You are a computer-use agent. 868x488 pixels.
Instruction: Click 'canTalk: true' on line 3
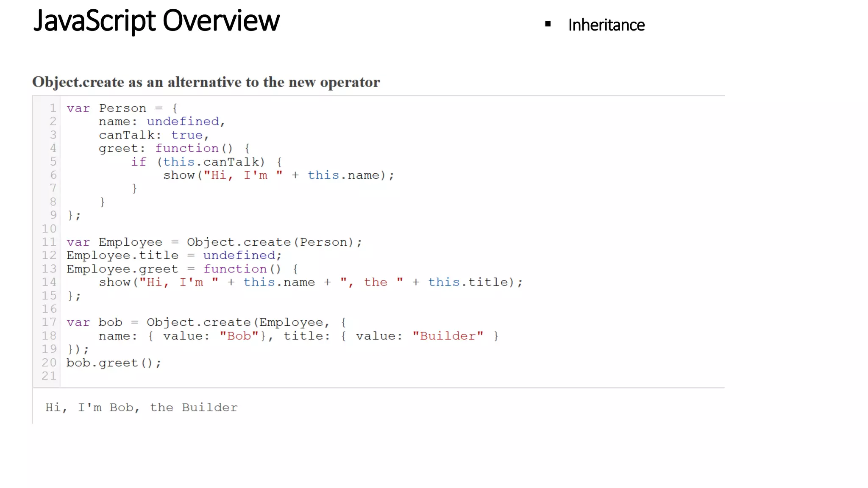[153, 135]
